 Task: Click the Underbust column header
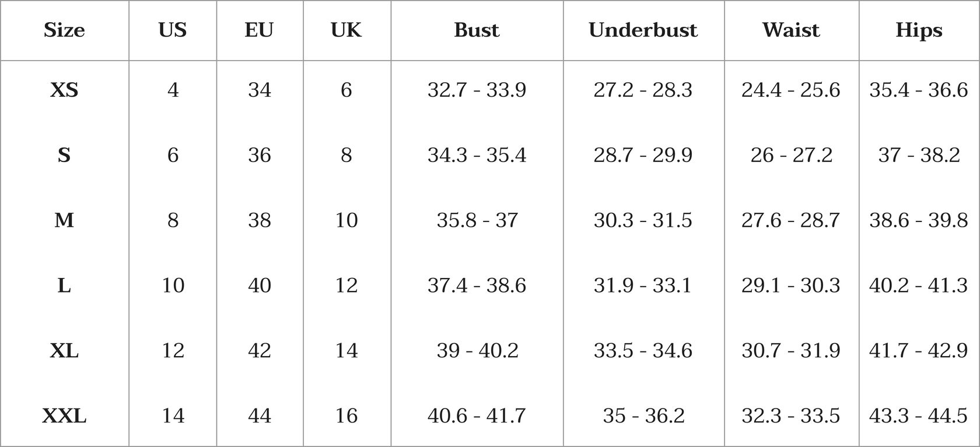(643, 30)
